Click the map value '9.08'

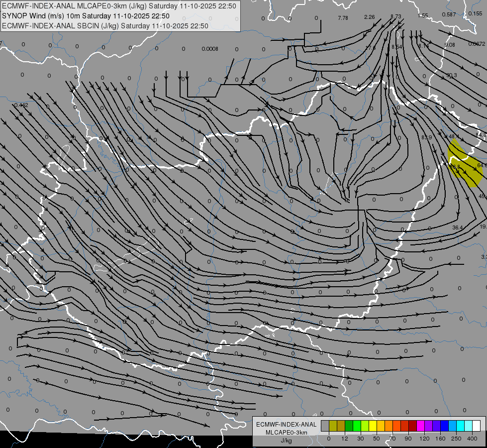pyautogui.click(x=449, y=45)
